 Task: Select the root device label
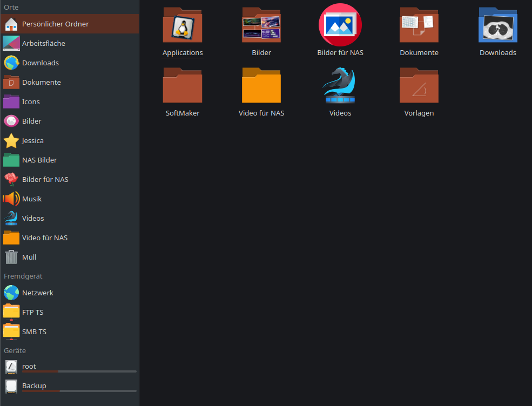coord(29,366)
